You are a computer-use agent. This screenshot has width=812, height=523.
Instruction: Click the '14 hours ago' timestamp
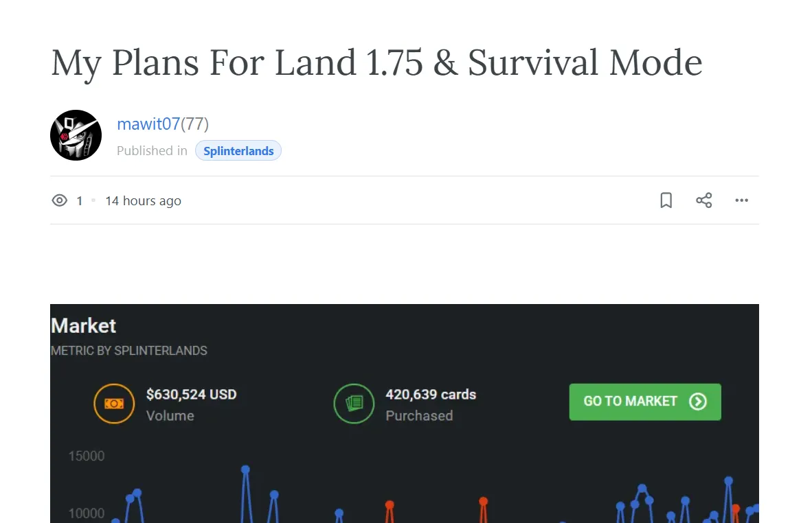click(x=144, y=200)
